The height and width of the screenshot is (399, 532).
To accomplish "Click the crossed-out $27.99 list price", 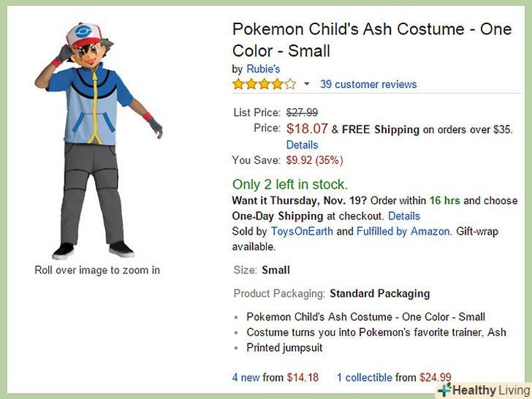I will [x=302, y=113].
